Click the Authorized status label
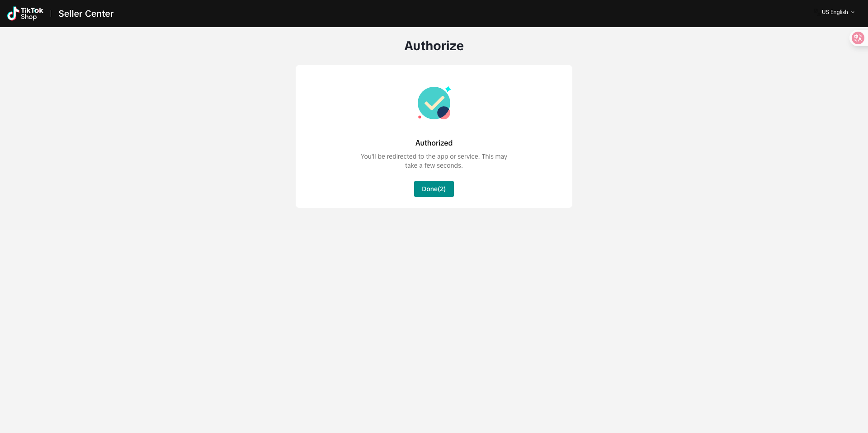 (x=434, y=143)
